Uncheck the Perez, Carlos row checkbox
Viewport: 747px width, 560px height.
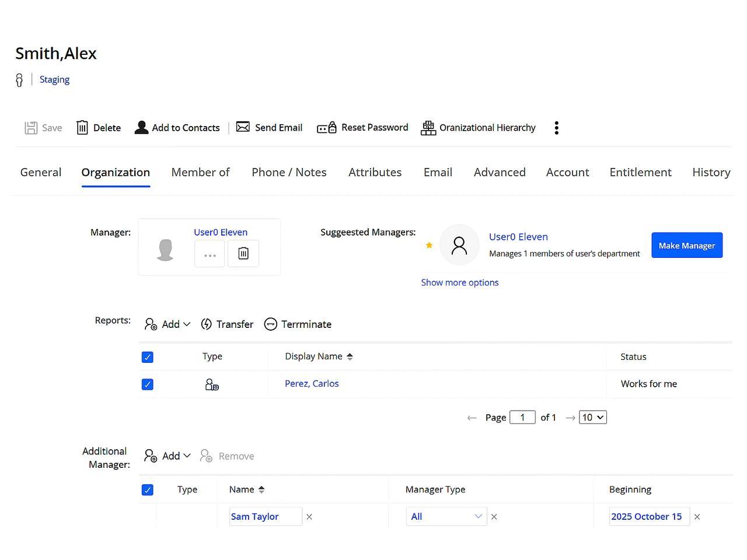click(148, 384)
